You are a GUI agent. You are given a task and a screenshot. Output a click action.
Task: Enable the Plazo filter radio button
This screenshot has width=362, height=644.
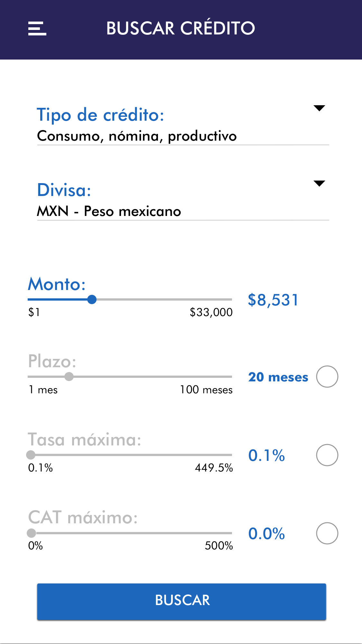tap(327, 377)
